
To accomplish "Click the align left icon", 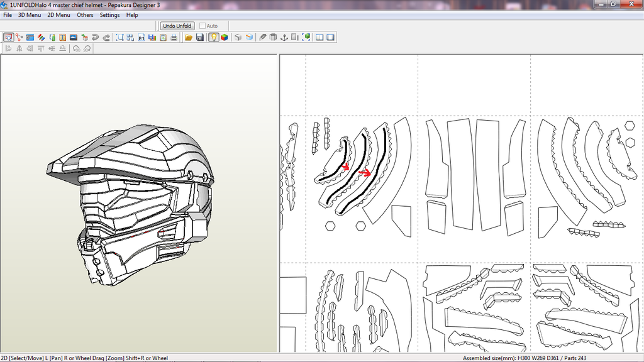I will pyautogui.click(x=8, y=48).
